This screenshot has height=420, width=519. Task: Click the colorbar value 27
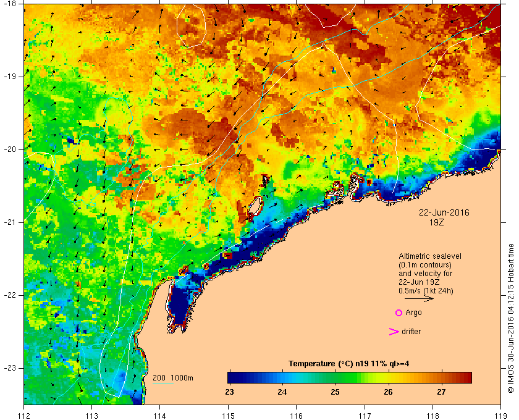point(441,392)
